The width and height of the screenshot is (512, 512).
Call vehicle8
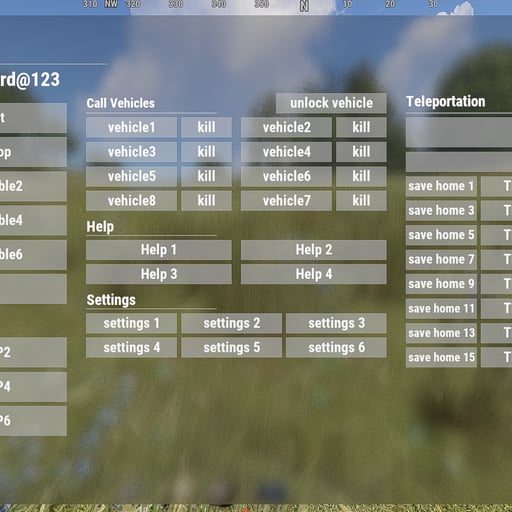[x=131, y=201]
